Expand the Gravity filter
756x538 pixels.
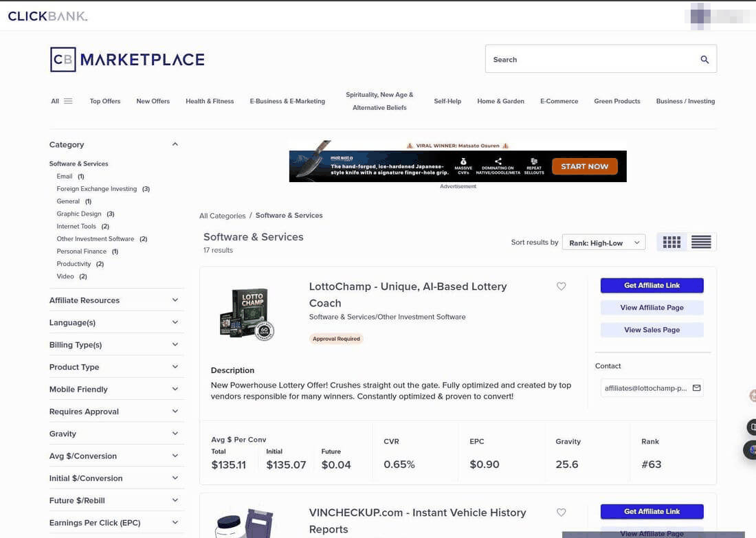(x=116, y=434)
